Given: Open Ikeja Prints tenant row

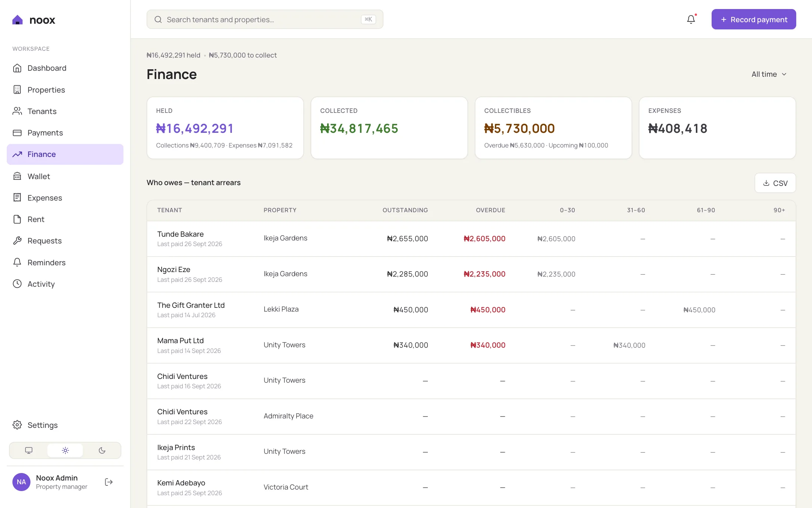Looking at the screenshot, I should pyautogui.click(x=471, y=452).
